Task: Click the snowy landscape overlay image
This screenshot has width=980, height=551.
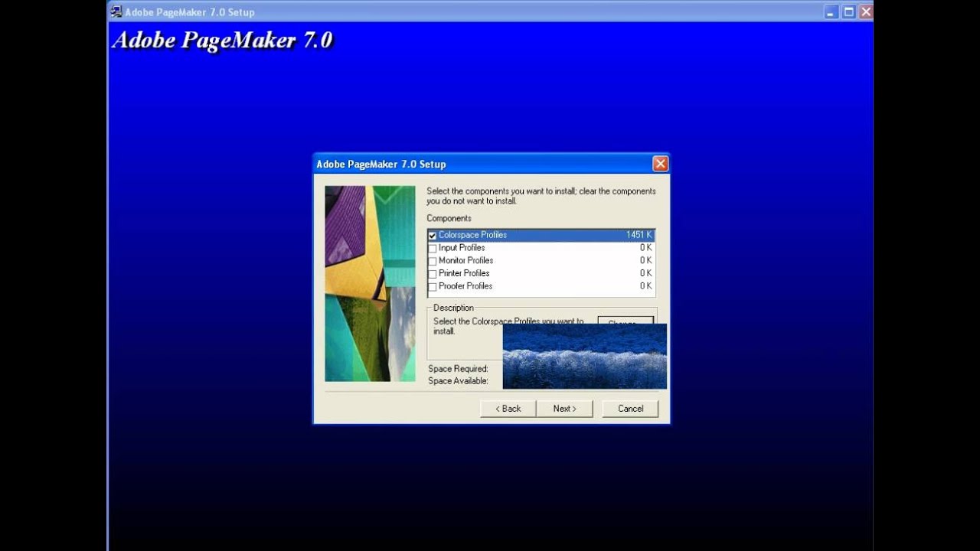Action: click(585, 356)
